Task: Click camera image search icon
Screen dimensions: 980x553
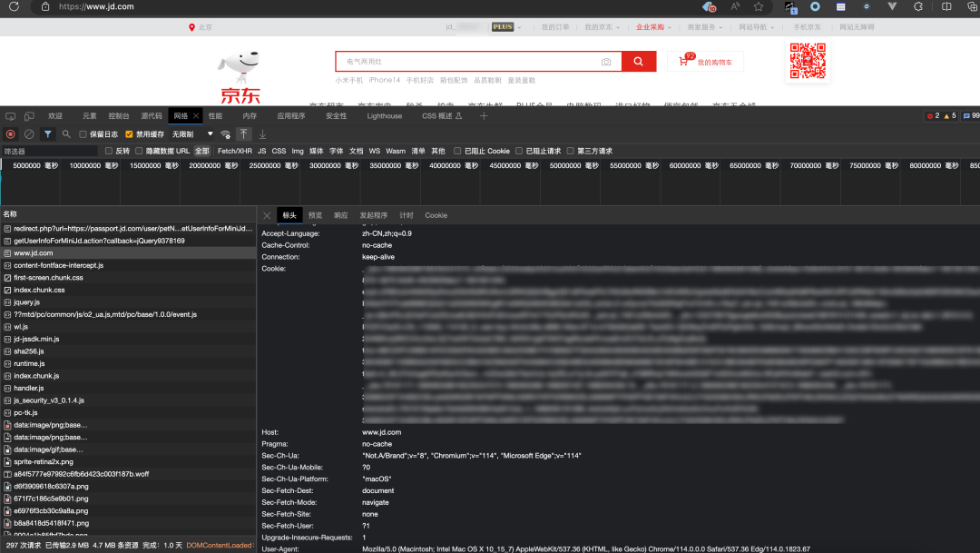Action: pos(605,62)
